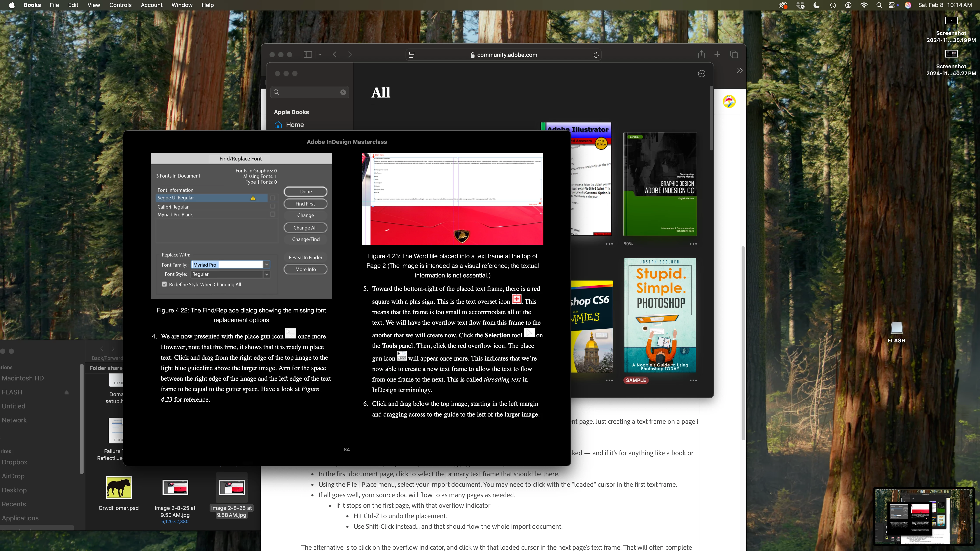
Task: Click the Safari tab overview icon
Action: click(734, 55)
